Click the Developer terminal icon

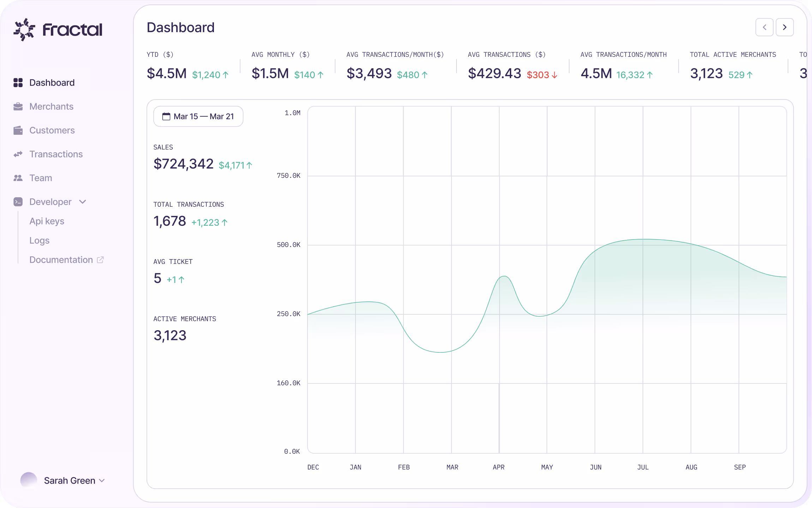click(x=18, y=202)
